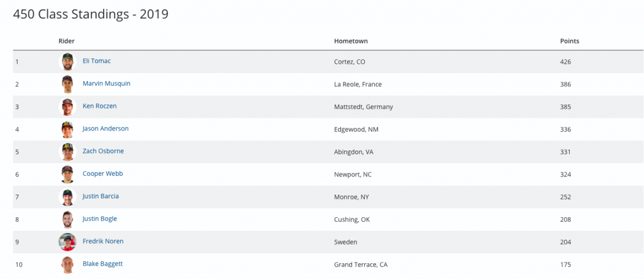Open Marvin Musquin's rider profile link
This screenshot has height=279, width=644.
point(106,83)
